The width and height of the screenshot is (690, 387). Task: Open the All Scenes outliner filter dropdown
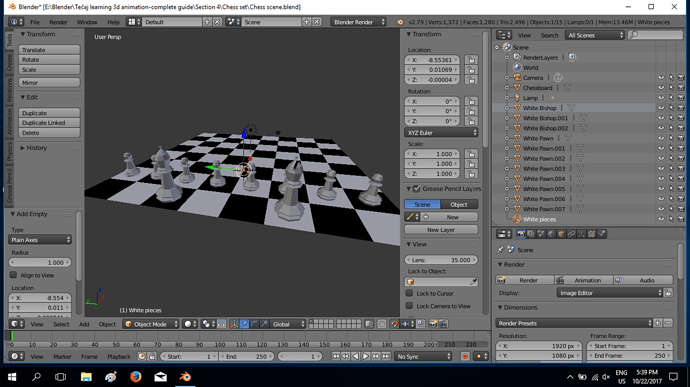click(595, 35)
